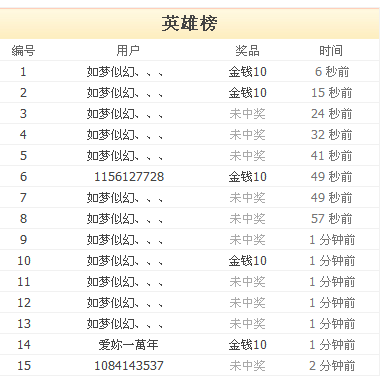
Task: Click the 奖品 column header
Action: tap(247, 51)
